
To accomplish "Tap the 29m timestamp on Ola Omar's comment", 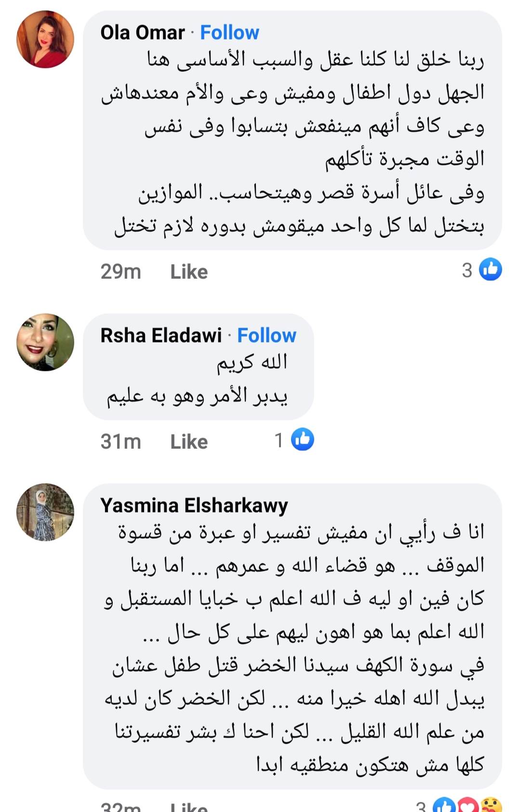I will (x=120, y=272).
